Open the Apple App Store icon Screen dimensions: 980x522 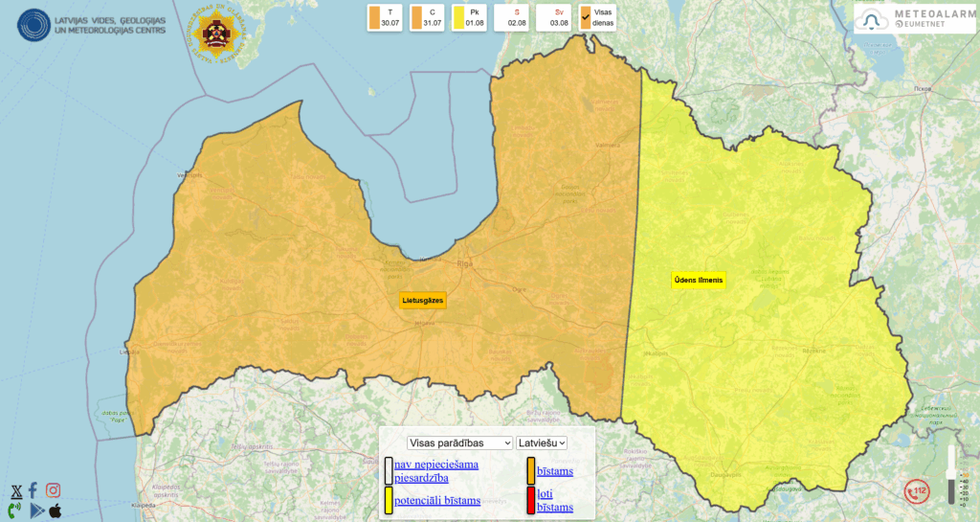pos(56,511)
